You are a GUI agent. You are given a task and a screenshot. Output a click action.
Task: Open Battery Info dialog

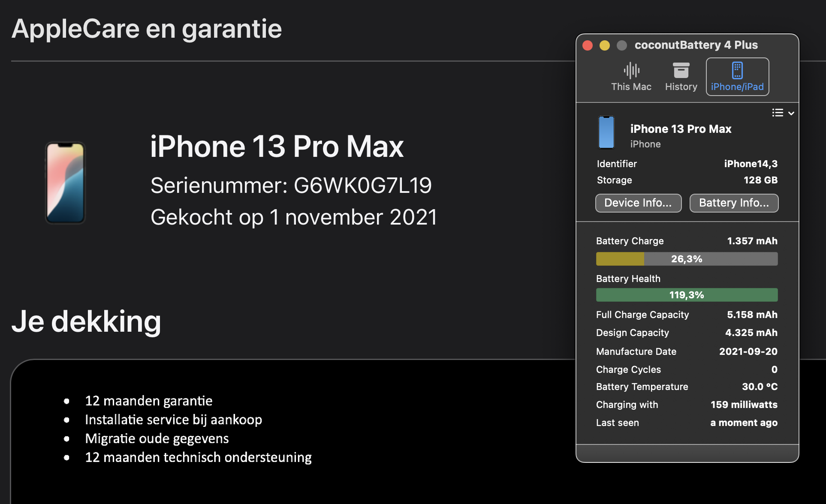(733, 203)
